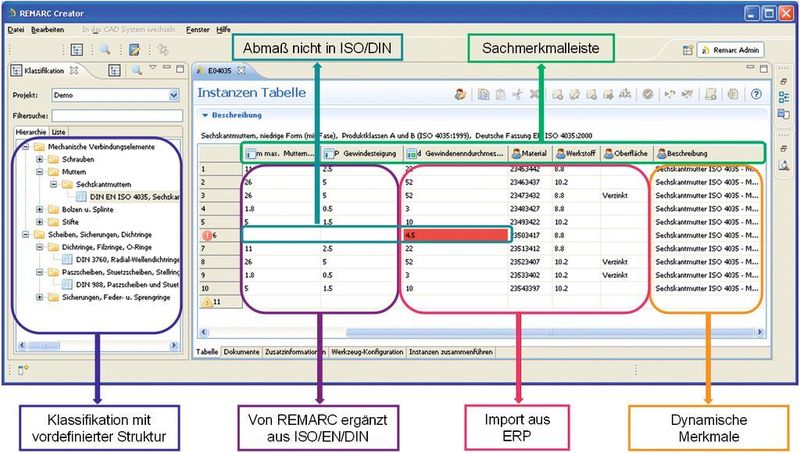Open the classification tree toolbar icon
The height and width of the screenshot is (453, 800).
(x=77, y=49)
